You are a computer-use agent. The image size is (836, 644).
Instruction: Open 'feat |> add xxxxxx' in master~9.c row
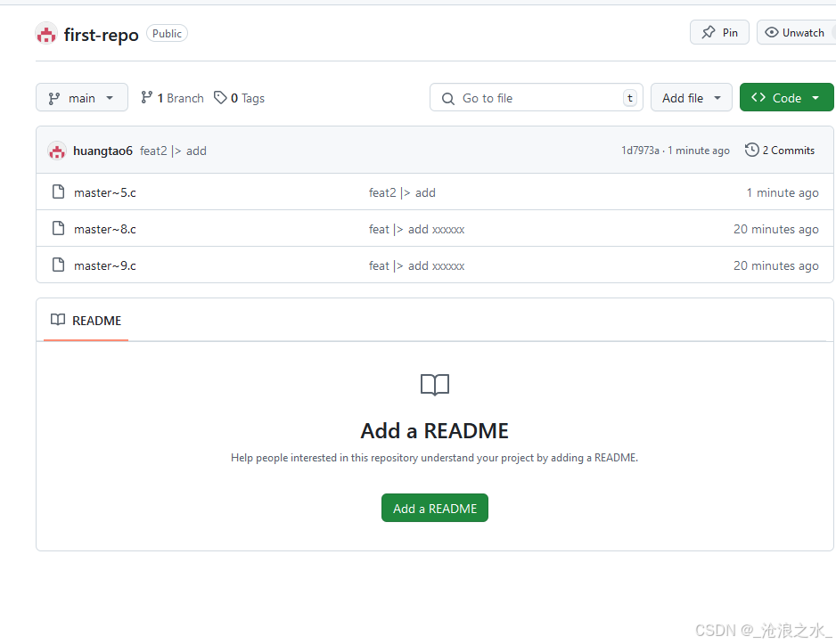[416, 265]
